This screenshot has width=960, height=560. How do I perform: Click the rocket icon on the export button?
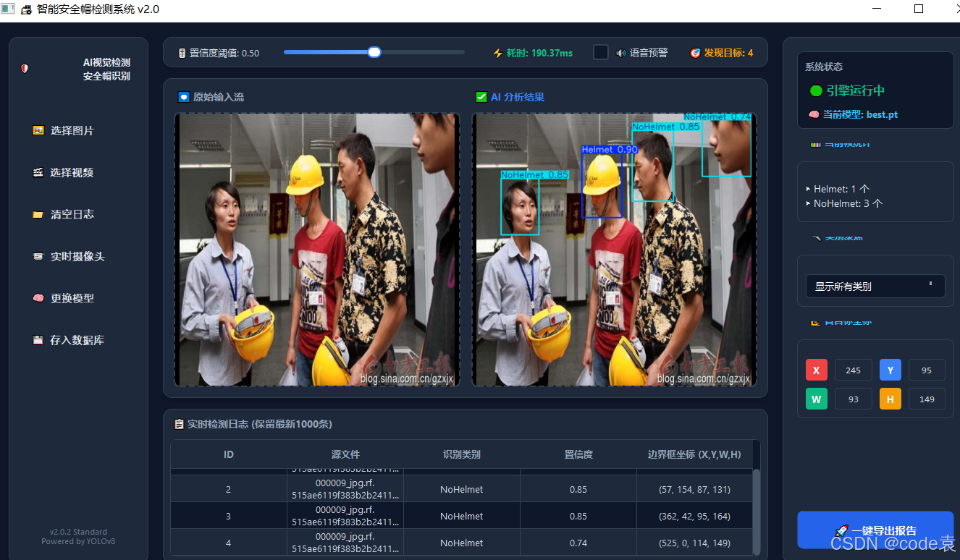click(x=841, y=530)
